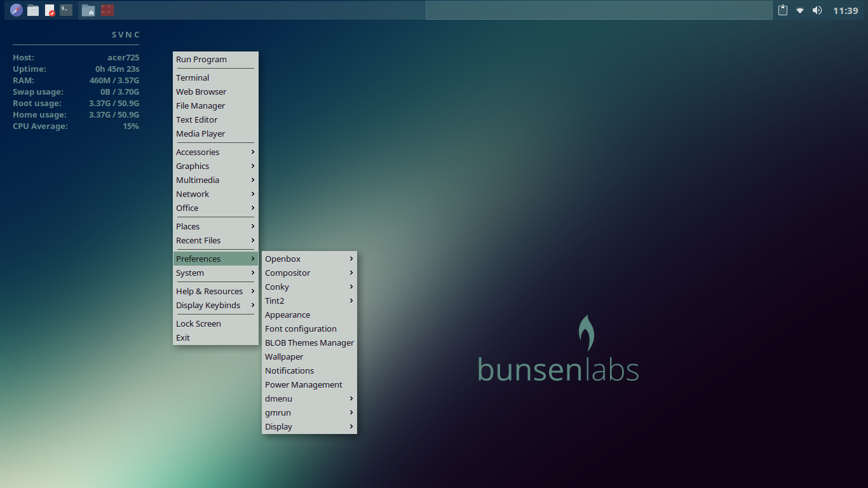Click the highlighted Preferences menu item

pyautogui.click(x=215, y=259)
